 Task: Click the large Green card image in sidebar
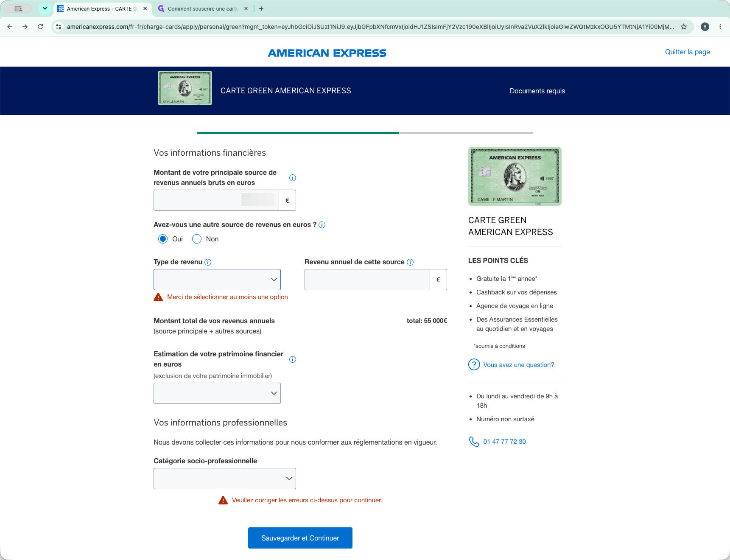point(515,176)
